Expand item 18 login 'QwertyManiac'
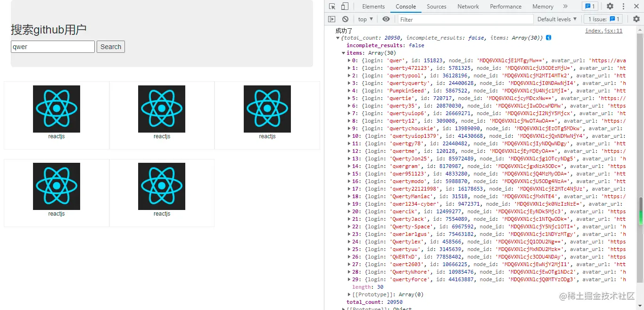 349,197
